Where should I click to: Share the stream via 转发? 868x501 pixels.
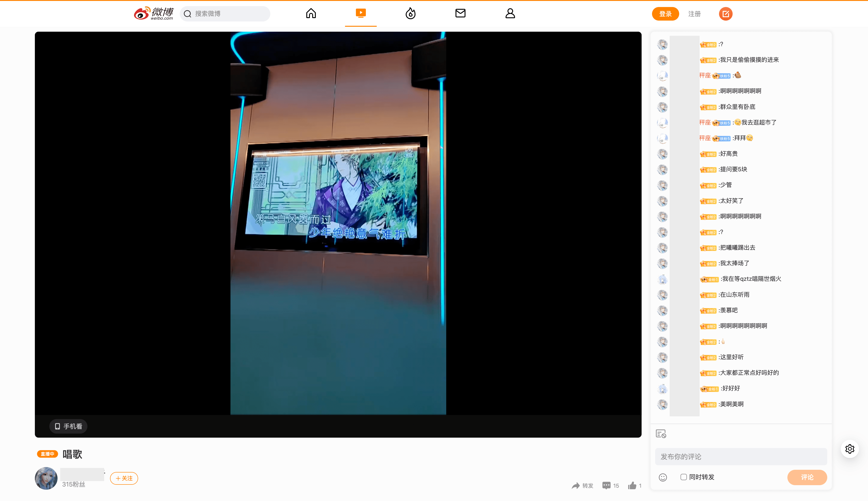tap(582, 486)
